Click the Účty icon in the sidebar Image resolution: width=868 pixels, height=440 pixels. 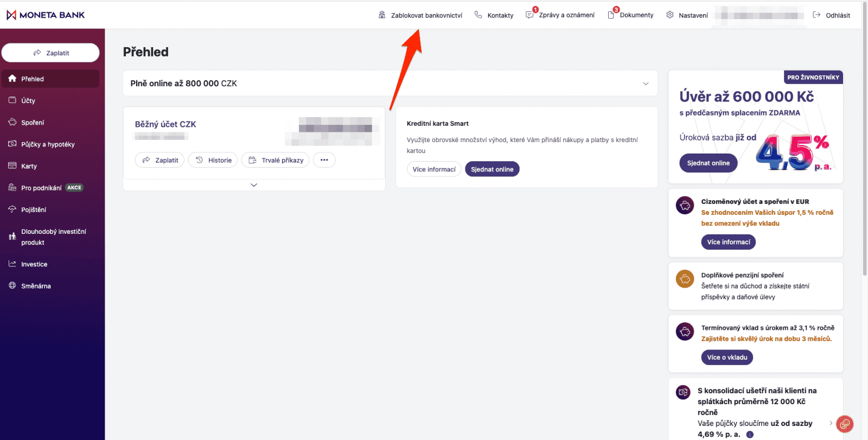[12, 100]
